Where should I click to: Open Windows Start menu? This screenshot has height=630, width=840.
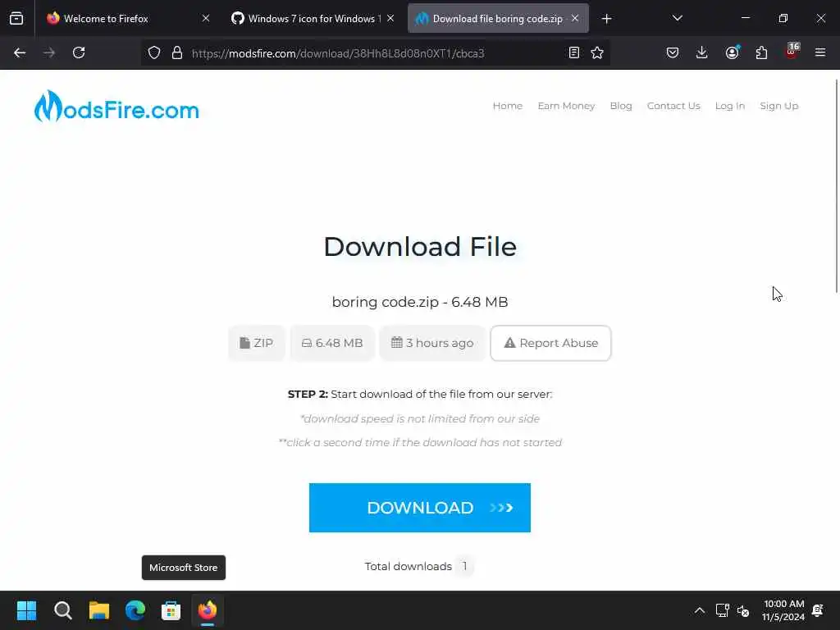click(x=26, y=610)
